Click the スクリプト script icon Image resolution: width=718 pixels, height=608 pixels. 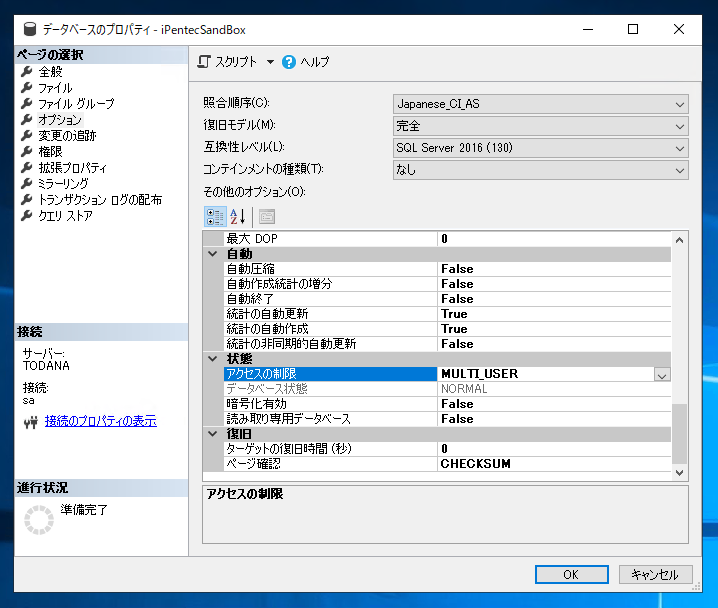(x=204, y=61)
